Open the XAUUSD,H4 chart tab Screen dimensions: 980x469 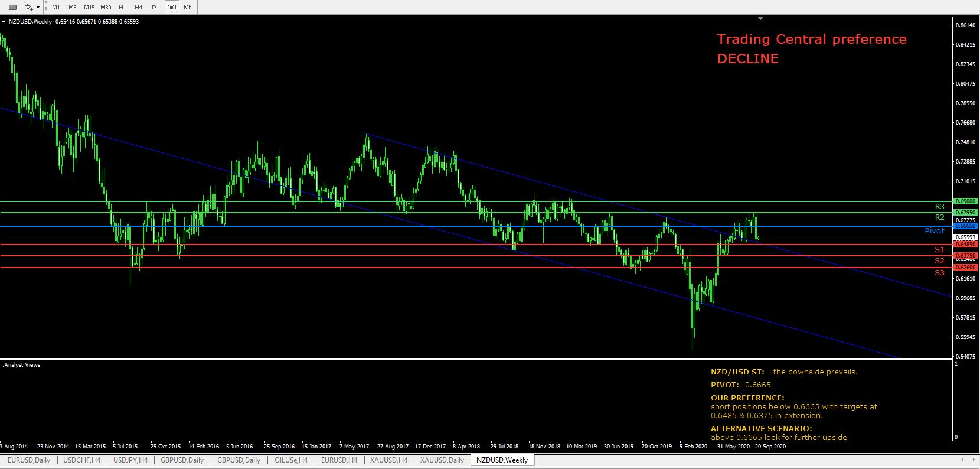pos(388,460)
